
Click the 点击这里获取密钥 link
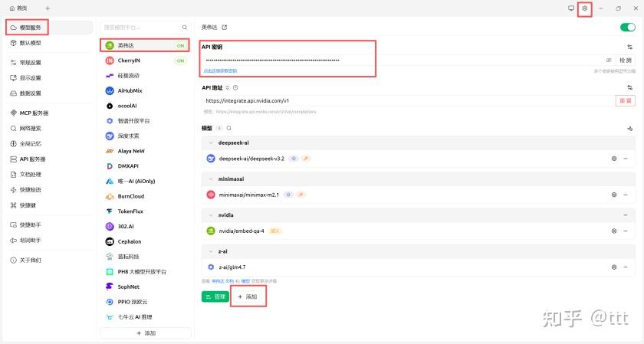click(220, 70)
